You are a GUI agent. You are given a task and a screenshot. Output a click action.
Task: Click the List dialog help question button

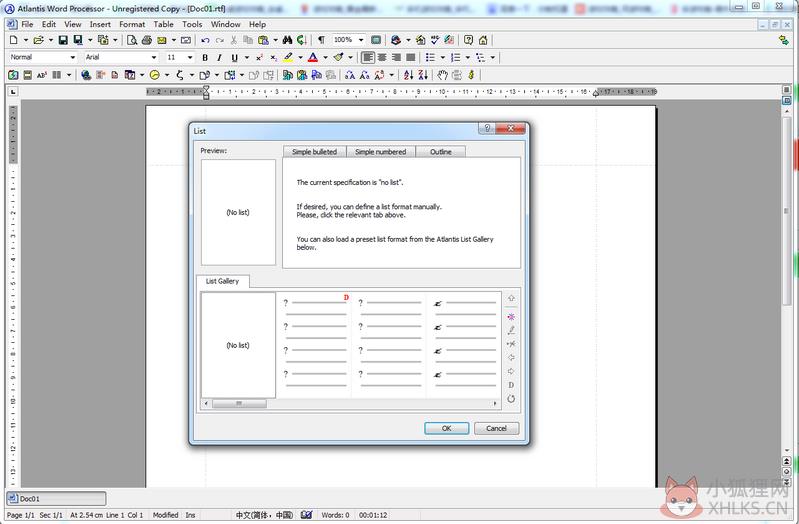(x=487, y=128)
